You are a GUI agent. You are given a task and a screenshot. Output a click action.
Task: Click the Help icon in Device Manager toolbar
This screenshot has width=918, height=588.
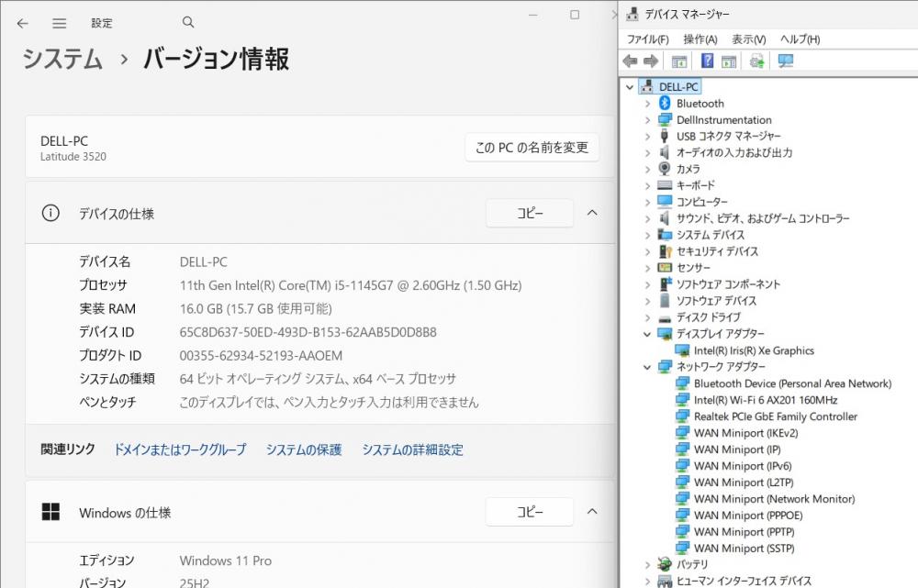707,61
